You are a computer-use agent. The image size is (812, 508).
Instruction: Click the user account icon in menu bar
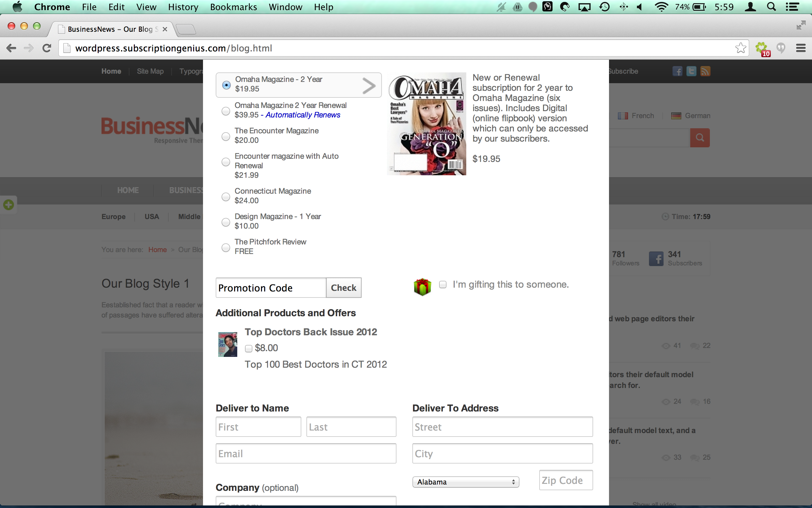tap(750, 7)
